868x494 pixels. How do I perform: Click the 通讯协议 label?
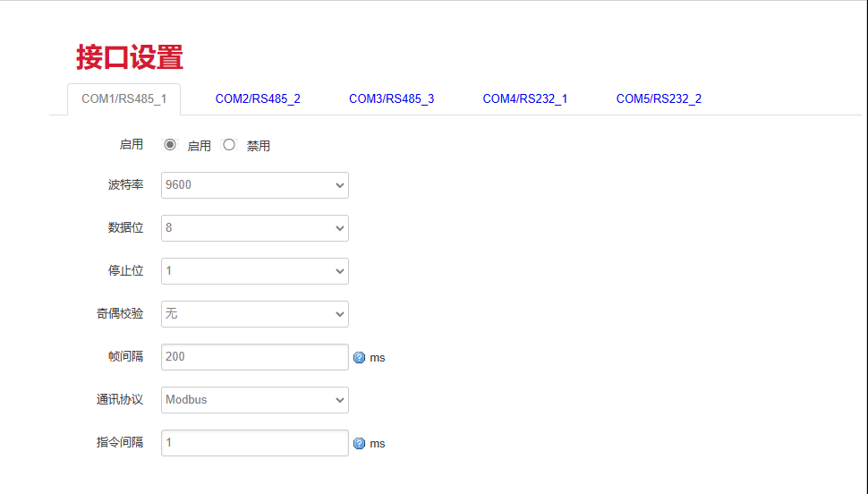(x=120, y=399)
